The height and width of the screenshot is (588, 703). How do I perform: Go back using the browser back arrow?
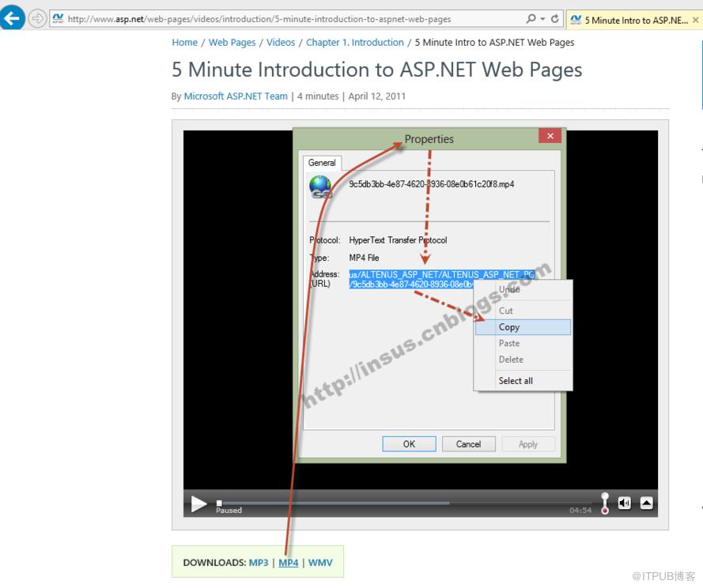click(x=12, y=18)
